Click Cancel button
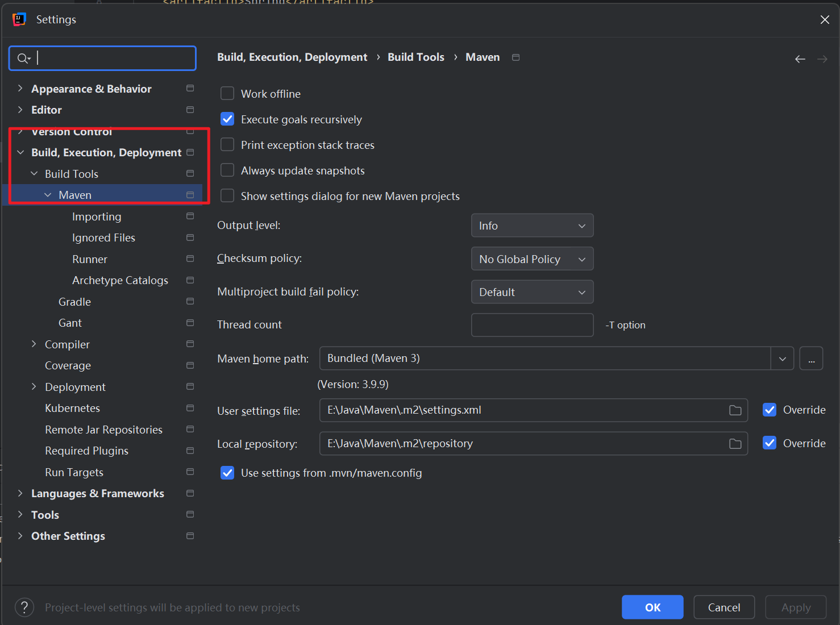The image size is (840, 625). pos(724,607)
